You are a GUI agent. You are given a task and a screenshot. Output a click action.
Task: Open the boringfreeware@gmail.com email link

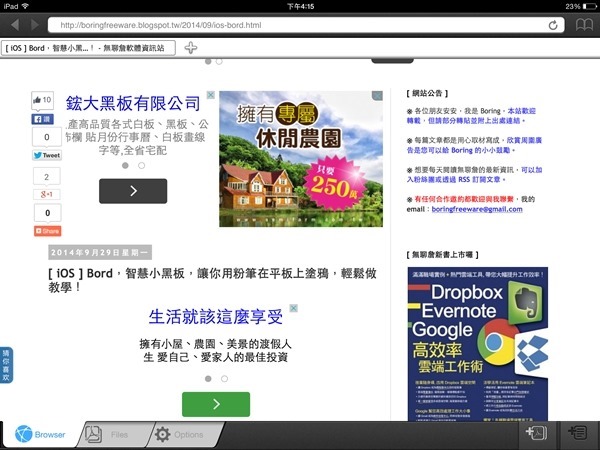477,209
